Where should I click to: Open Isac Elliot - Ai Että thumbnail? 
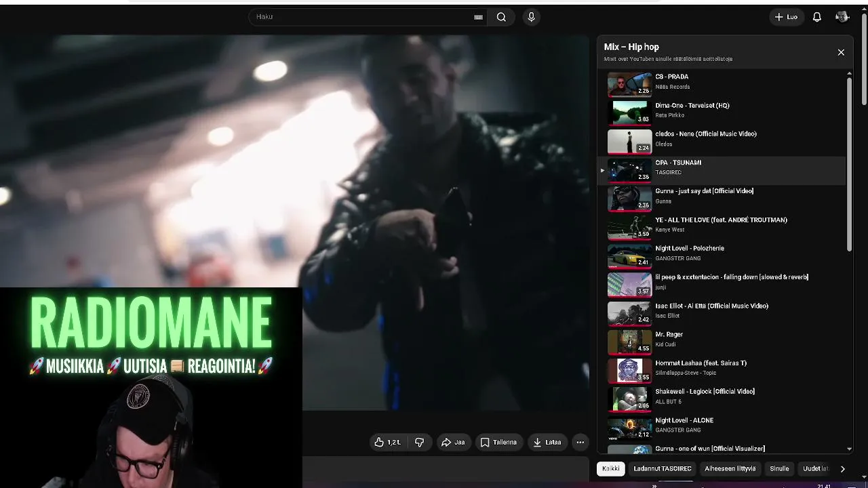pos(629,313)
